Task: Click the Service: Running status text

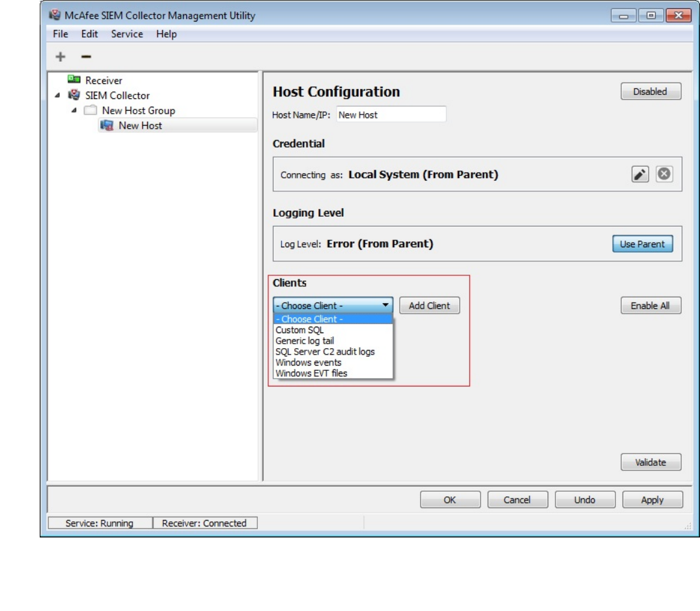Action: click(x=99, y=523)
